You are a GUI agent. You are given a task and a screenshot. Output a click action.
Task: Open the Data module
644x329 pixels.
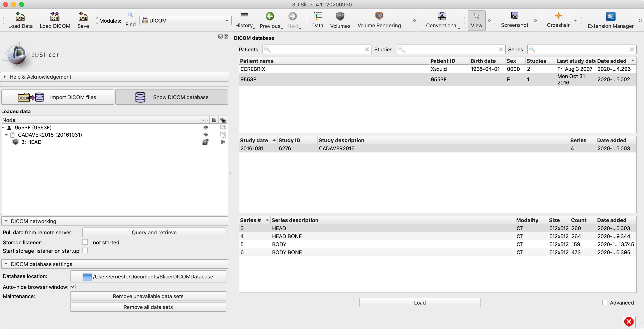tap(318, 20)
